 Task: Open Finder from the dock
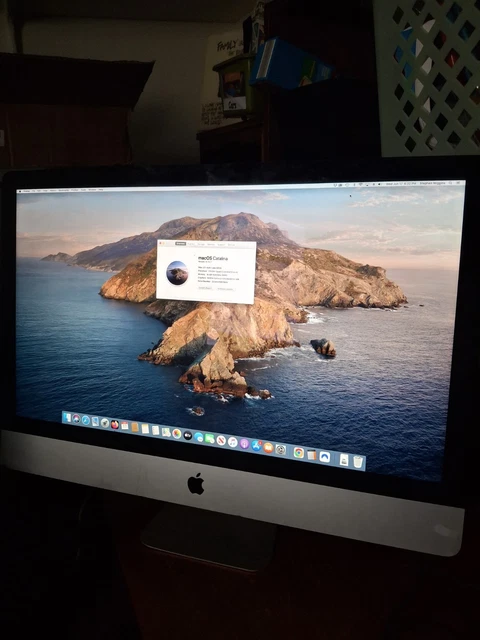click(67, 418)
